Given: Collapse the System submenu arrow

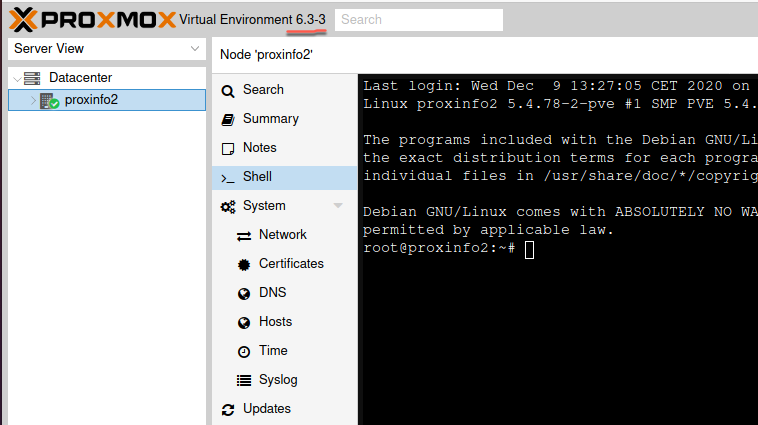Looking at the screenshot, I should [338, 206].
